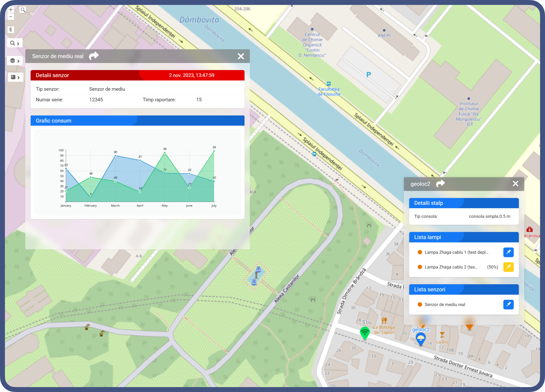
Task: Open the magnifier search icon beside zoom
Action: (x=23, y=10)
